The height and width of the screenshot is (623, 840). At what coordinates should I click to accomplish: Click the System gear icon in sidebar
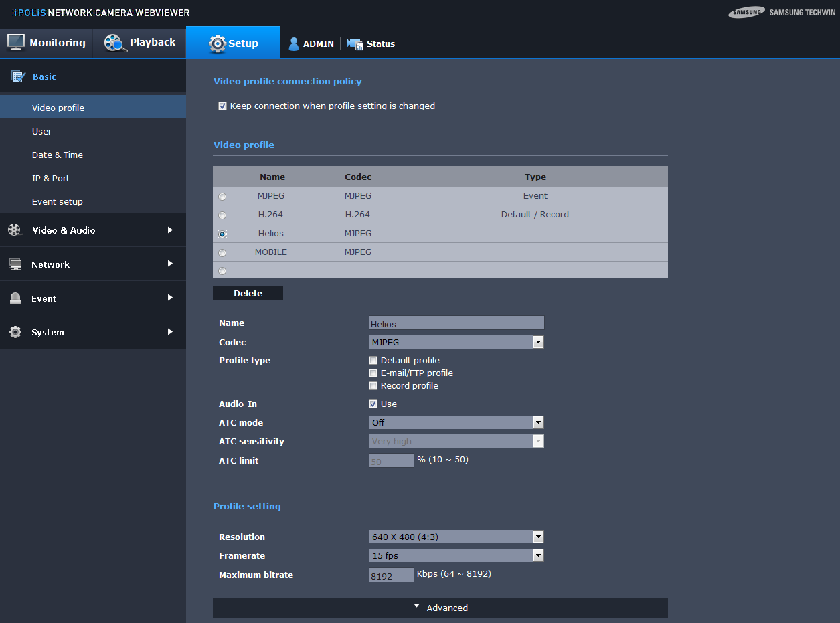[x=15, y=332]
